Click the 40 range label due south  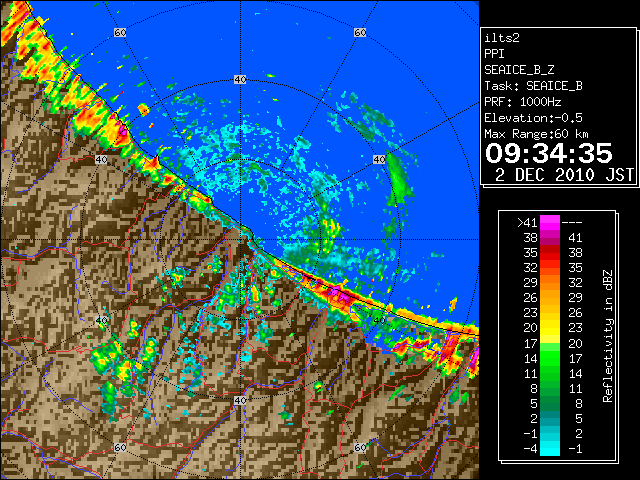click(x=240, y=400)
